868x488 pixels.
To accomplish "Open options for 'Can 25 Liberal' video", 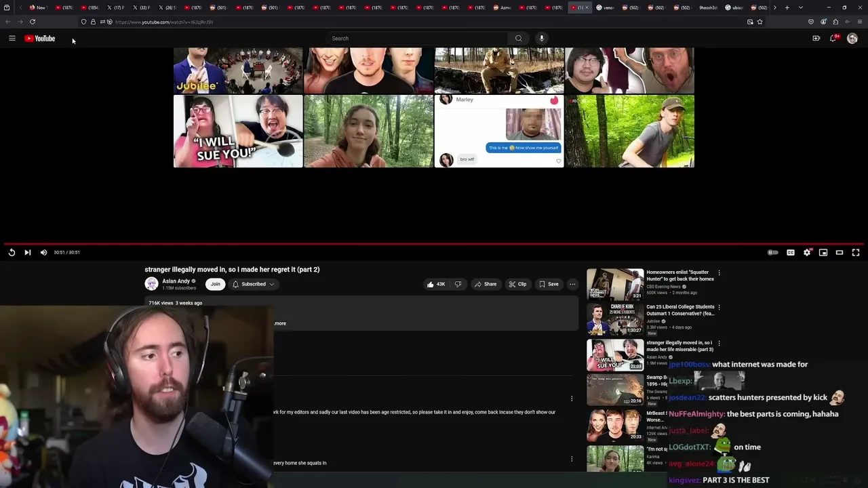I will point(719,307).
